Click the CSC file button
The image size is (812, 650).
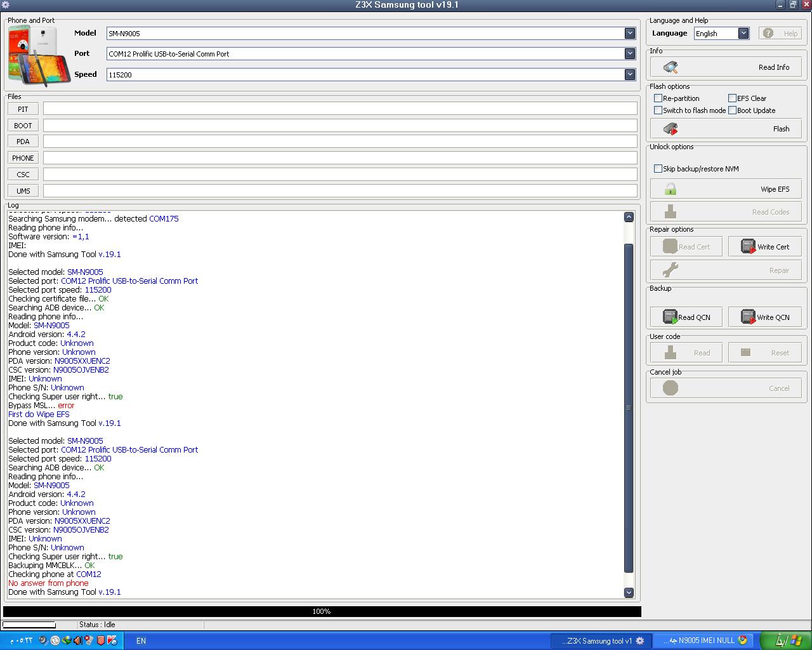click(23, 175)
